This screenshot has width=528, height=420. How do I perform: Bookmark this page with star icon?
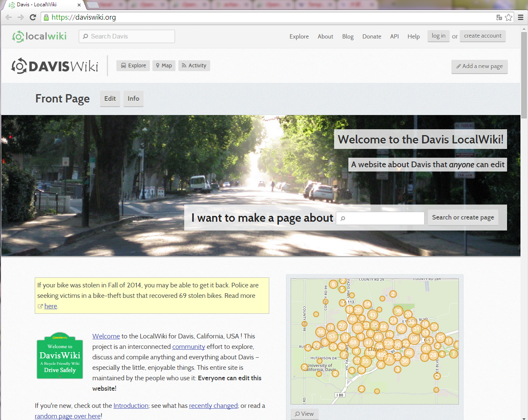[x=508, y=17]
